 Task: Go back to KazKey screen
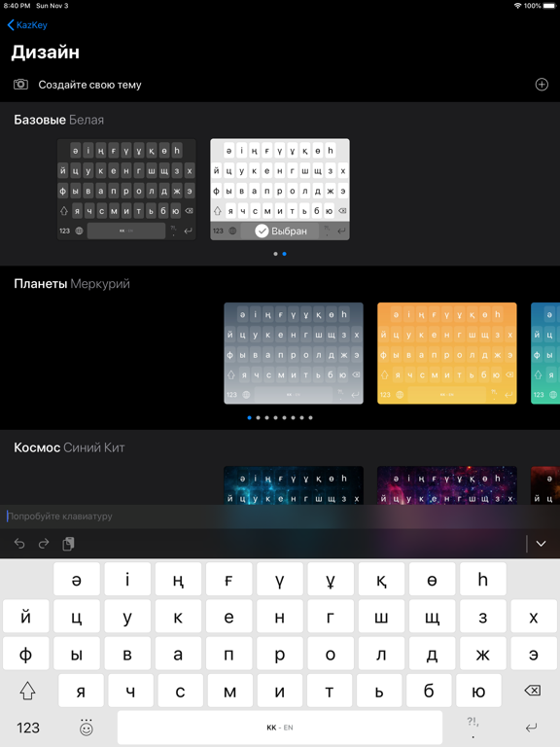coord(27,24)
